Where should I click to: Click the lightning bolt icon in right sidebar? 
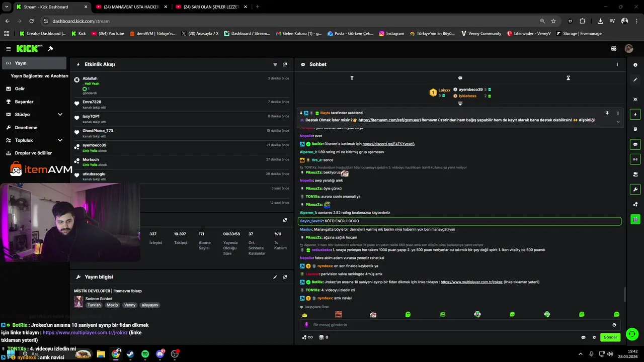click(635, 115)
